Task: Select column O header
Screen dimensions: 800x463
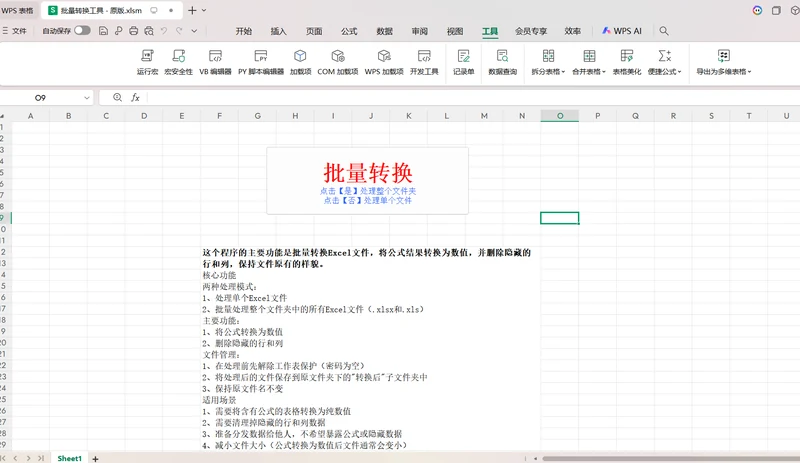Action: [x=560, y=116]
